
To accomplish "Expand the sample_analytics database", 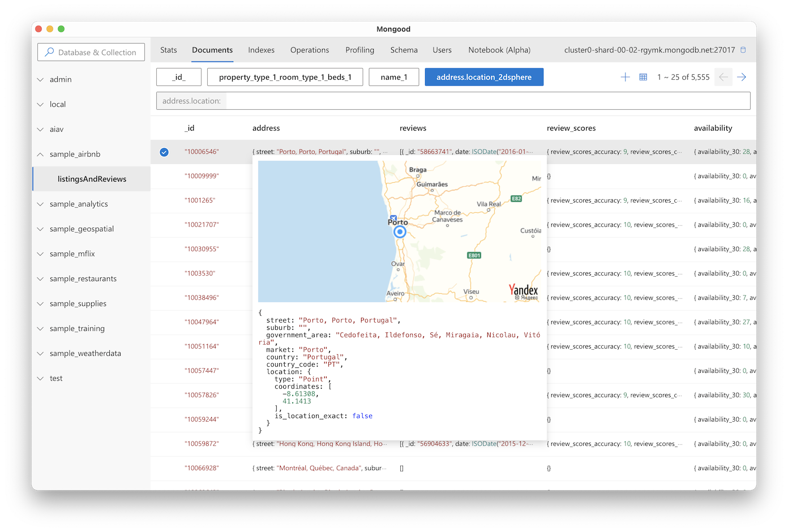I will 40,204.
